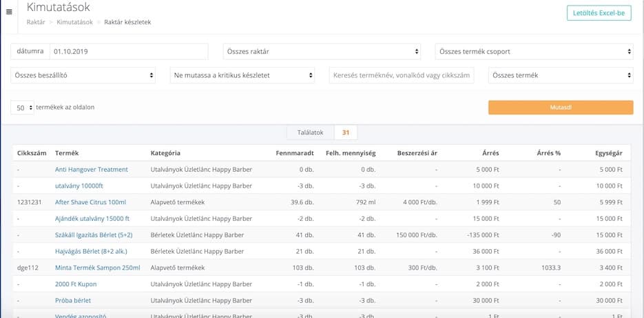Click purchase price 300 Ft/db.
Screen dimensions: 644x318
coord(423,268)
